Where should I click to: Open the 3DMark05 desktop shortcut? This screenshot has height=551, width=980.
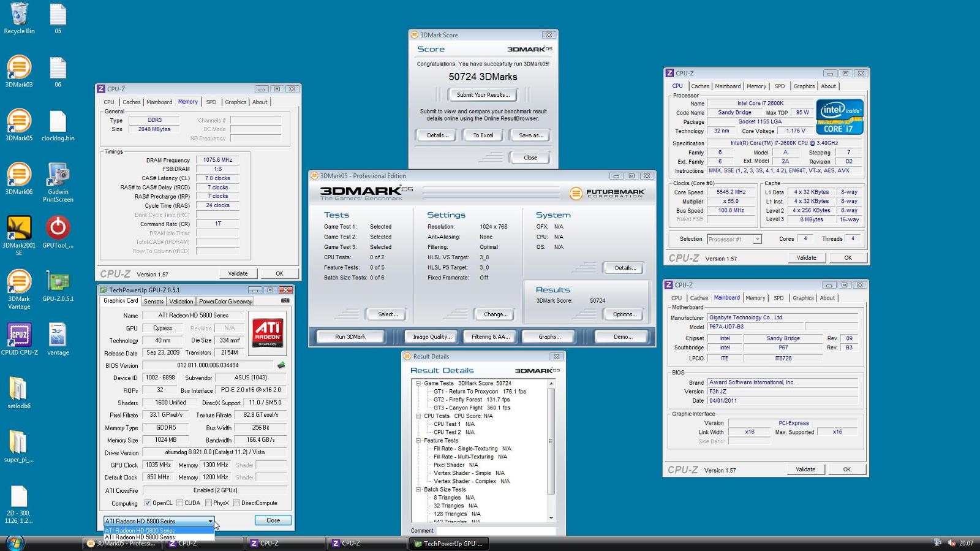point(19,125)
